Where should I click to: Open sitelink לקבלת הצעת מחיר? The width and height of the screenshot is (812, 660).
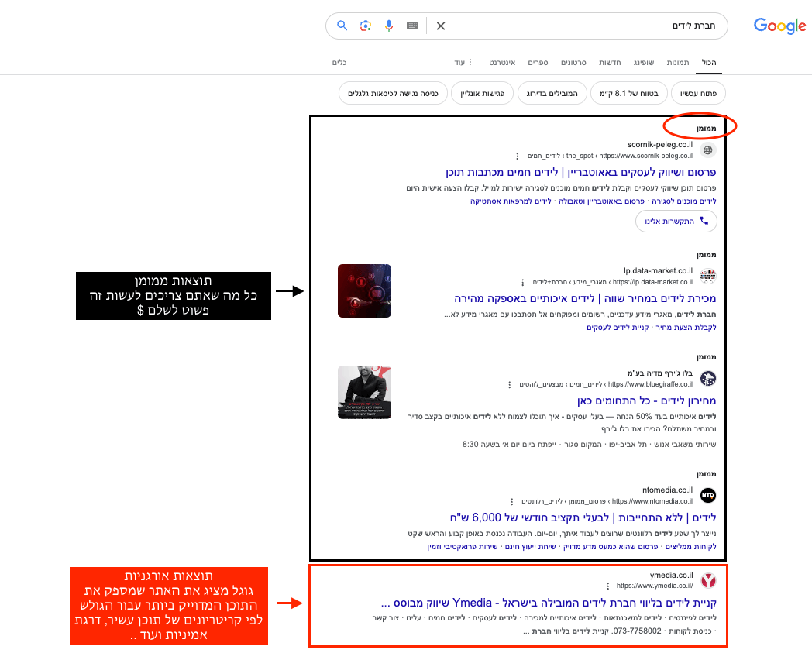tap(686, 327)
